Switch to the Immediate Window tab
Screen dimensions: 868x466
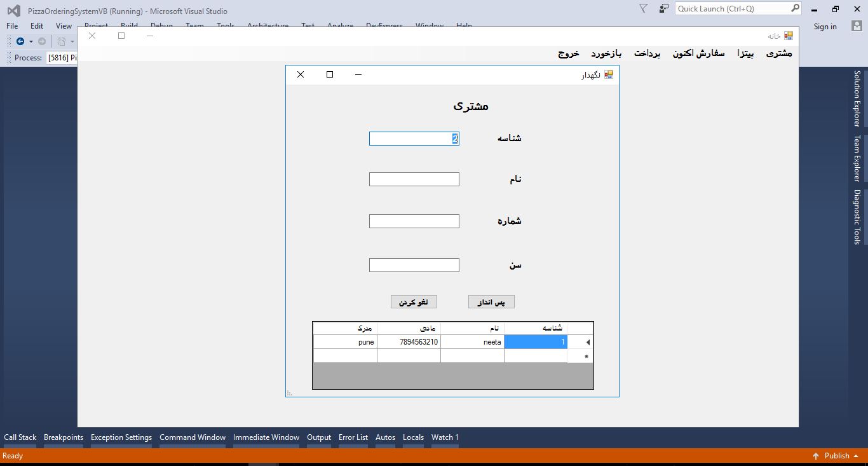click(266, 437)
